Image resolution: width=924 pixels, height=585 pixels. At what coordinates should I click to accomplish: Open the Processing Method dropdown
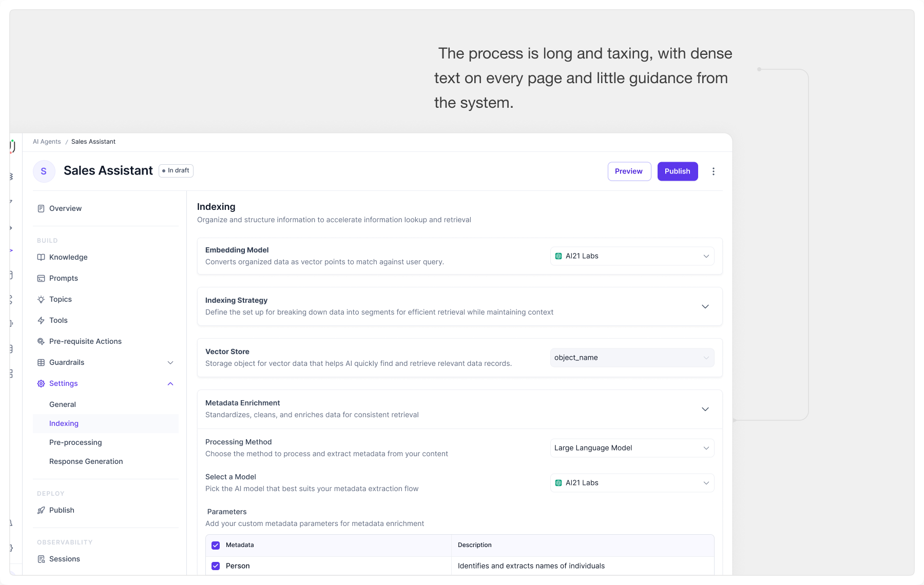pos(632,448)
